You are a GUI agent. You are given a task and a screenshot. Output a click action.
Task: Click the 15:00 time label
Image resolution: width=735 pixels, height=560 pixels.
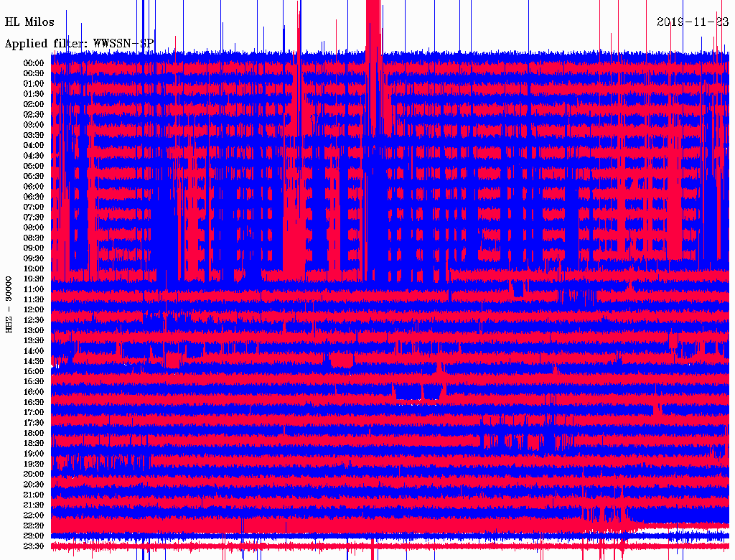coord(34,371)
